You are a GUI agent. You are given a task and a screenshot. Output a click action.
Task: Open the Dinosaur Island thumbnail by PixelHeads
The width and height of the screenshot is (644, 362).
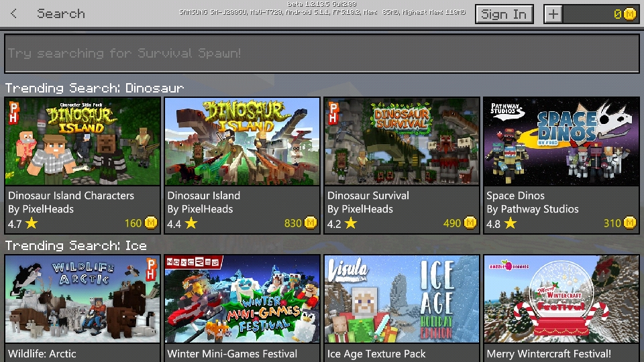pyautogui.click(x=242, y=141)
